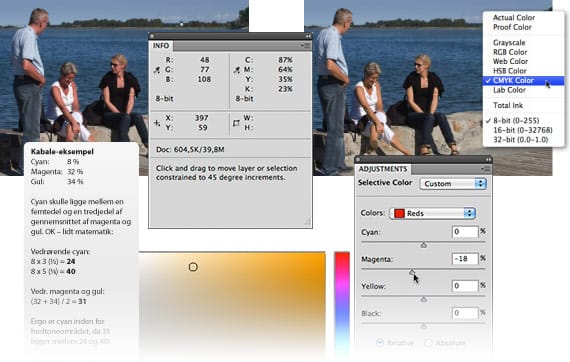This screenshot has height=362, width=570.
Task: Choose Actual Color from the menu
Action: 513,17
